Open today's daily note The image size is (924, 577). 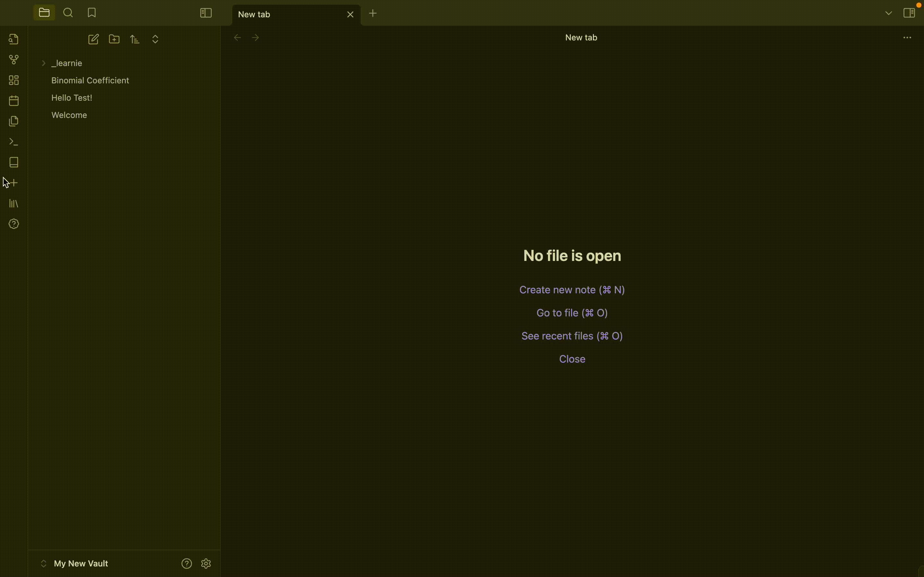tap(14, 100)
